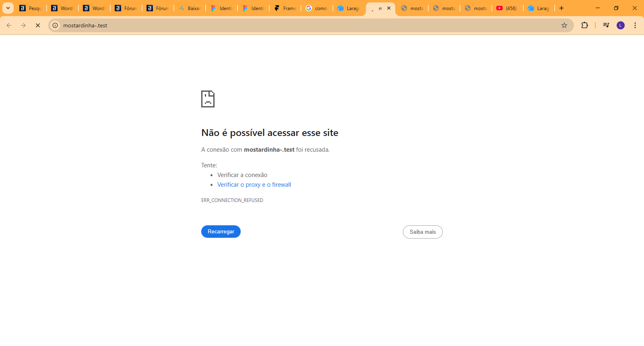Screen dimensions: 644x346
Task: Open the media controls icon in toolbar
Action: pyautogui.click(x=606, y=25)
